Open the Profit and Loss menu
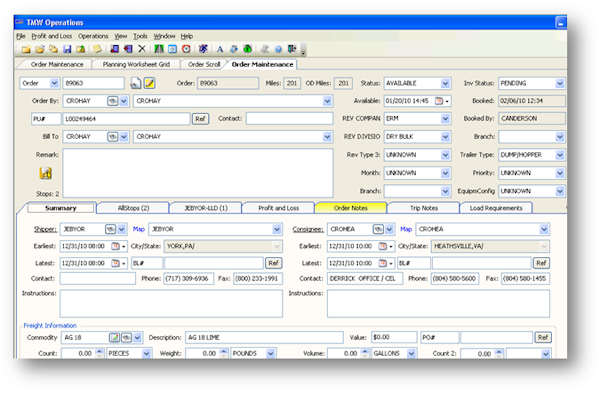The height and width of the screenshot is (394, 600). tap(52, 36)
